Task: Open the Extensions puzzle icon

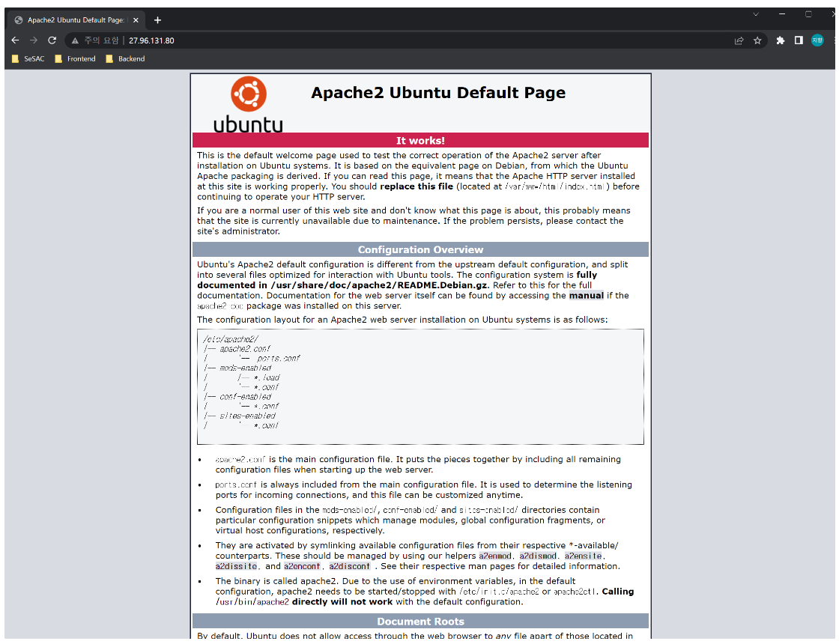Action: pyautogui.click(x=780, y=40)
